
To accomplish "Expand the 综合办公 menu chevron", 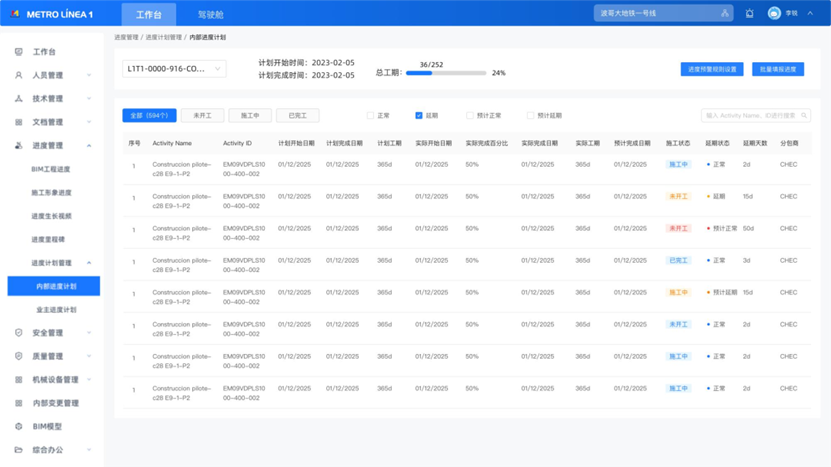I will pos(89,450).
